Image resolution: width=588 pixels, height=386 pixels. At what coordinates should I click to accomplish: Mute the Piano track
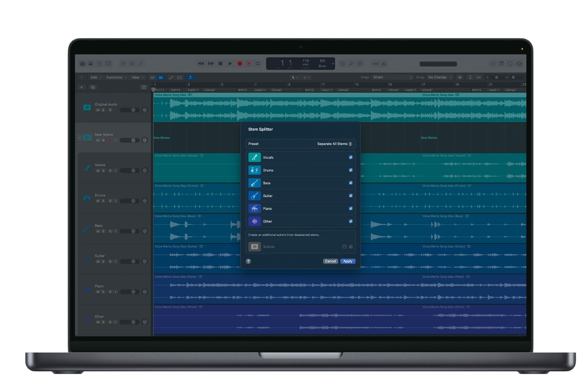pyautogui.click(x=98, y=292)
